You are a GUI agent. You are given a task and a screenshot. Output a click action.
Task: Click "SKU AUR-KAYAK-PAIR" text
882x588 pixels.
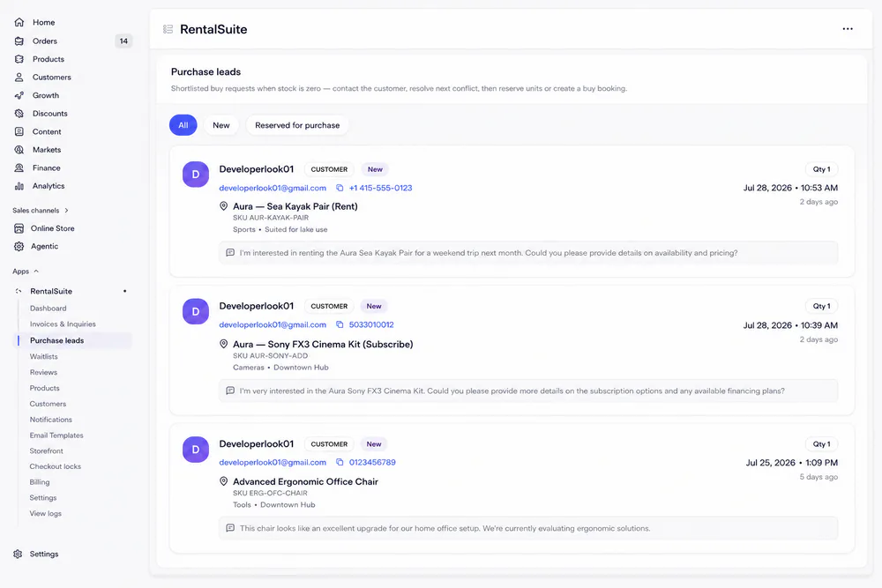click(x=271, y=218)
